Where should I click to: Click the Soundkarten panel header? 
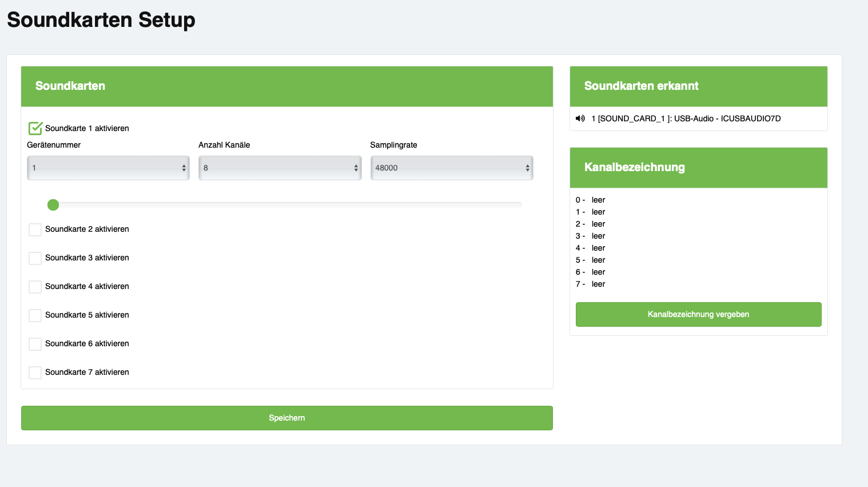287,86
